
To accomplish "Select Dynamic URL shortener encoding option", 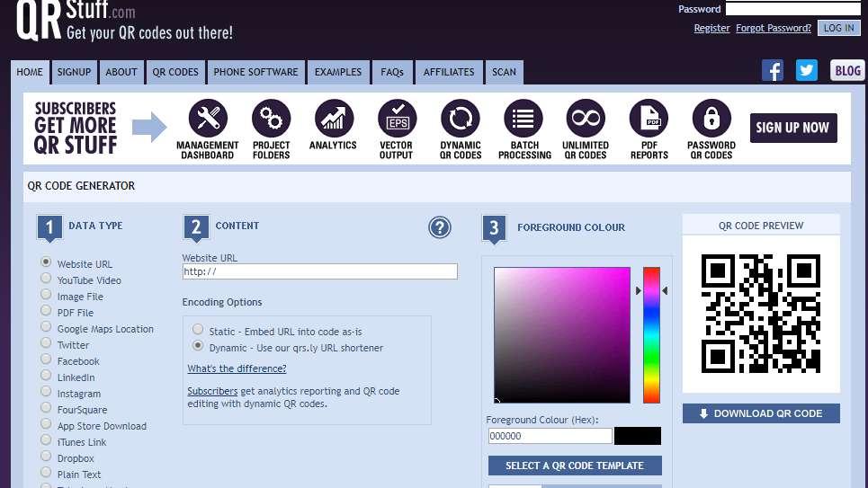I will 198,345.
